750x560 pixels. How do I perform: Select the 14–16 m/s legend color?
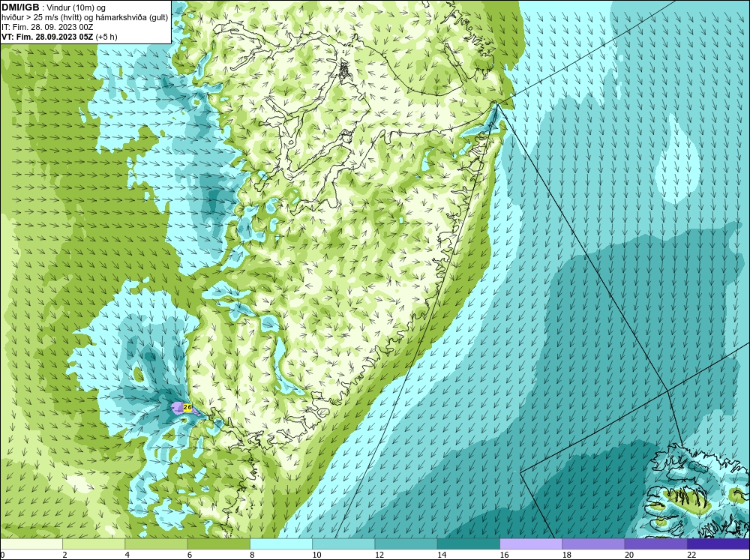tap(469, 544)
